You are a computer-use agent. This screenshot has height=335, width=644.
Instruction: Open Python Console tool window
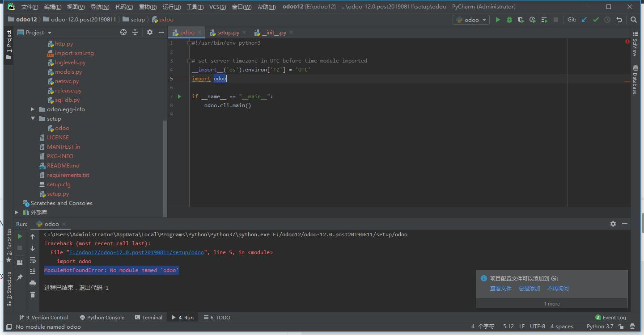coord(102,318)
